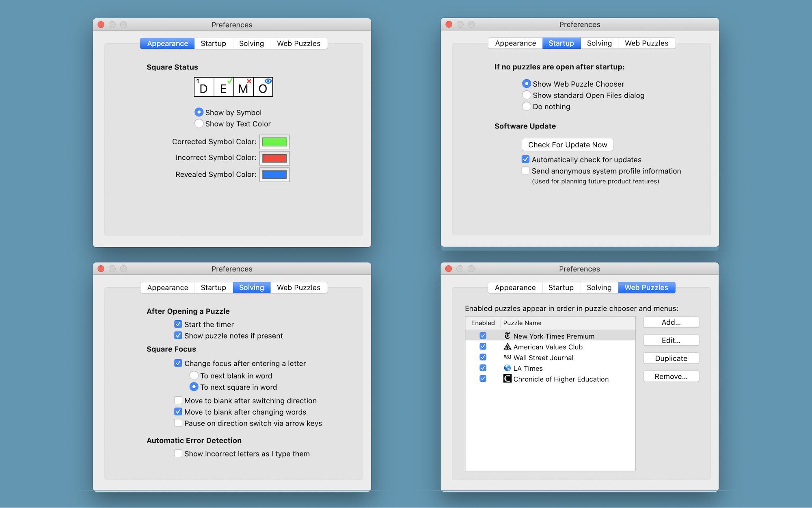
Task: Select To next blank in word option
Action: pos(194,375)
